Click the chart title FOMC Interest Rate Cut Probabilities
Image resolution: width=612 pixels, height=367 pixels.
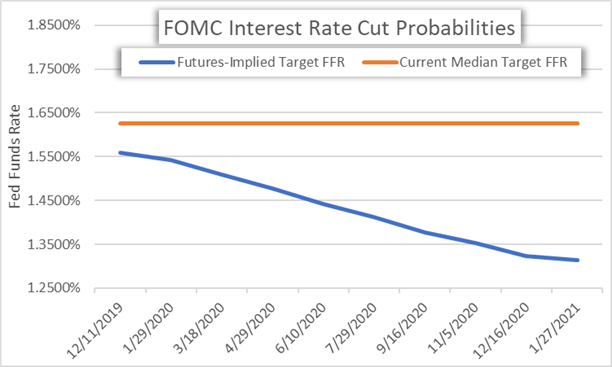[x=339, y=28]
